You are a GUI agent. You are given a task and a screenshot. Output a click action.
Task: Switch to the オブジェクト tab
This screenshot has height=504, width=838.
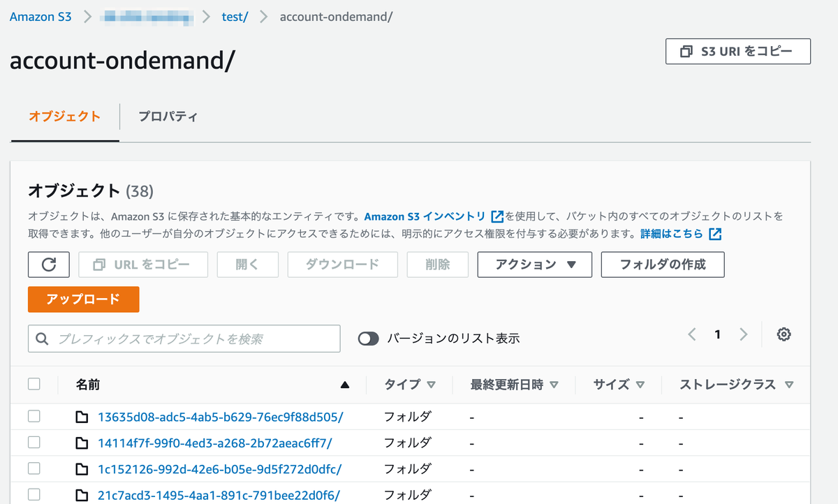(x=65, y=117)
